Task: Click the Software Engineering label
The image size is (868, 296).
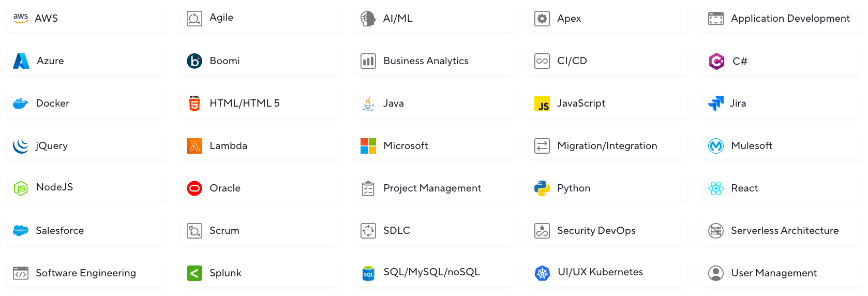Action: 86,273
